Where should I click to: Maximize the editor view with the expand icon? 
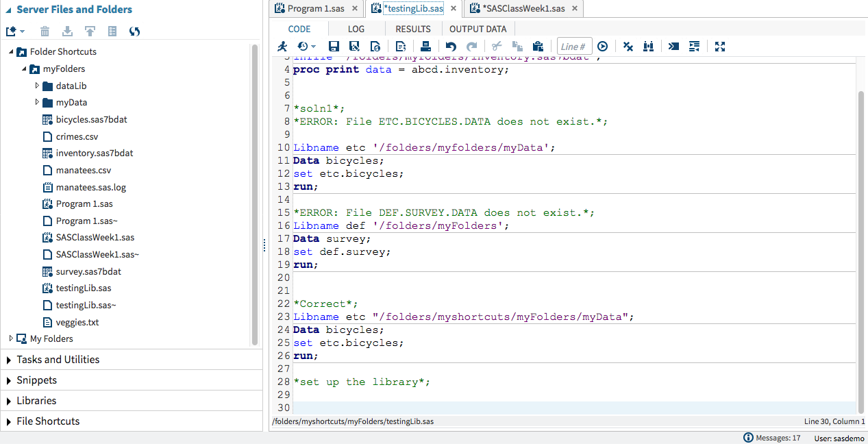tap(719, 47)
